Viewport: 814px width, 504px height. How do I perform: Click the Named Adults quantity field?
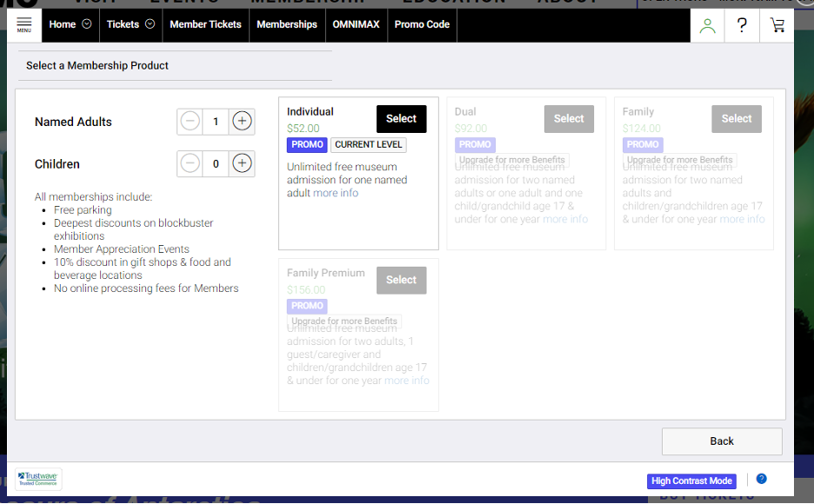point(216,122)
